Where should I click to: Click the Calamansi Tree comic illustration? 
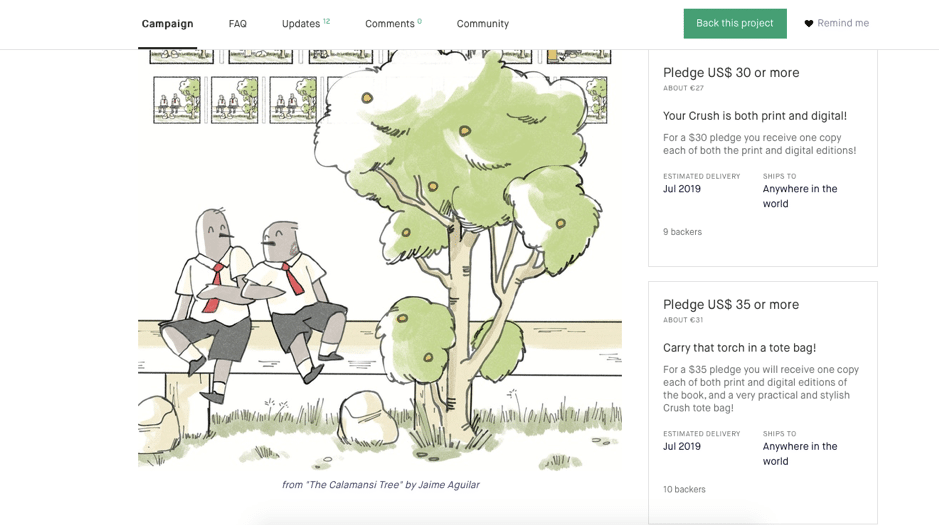point(380,259)
